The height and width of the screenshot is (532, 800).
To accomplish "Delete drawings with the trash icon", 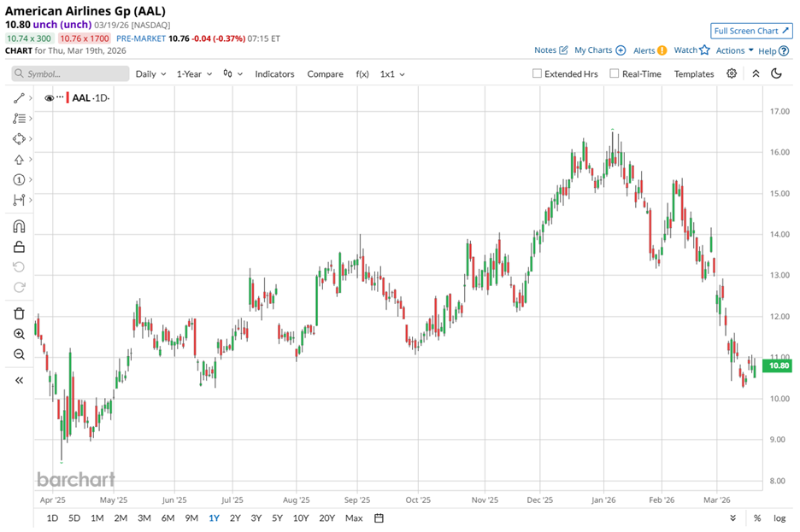I will point(19,313).
